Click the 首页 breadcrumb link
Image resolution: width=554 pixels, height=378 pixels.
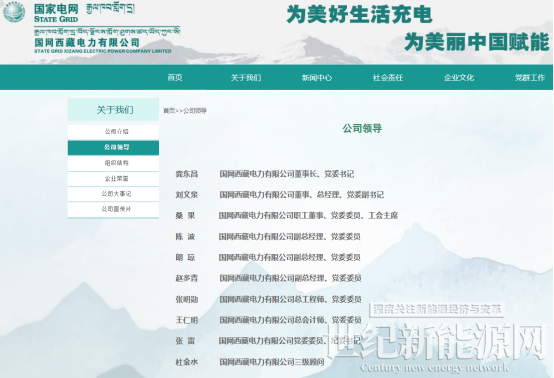click(x=169, y=111)
